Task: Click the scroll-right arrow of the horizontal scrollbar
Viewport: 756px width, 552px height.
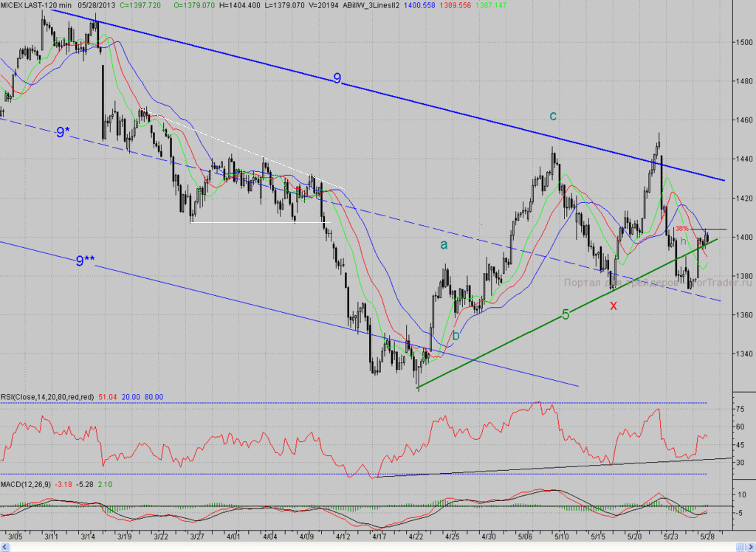Action: [751, 547]
